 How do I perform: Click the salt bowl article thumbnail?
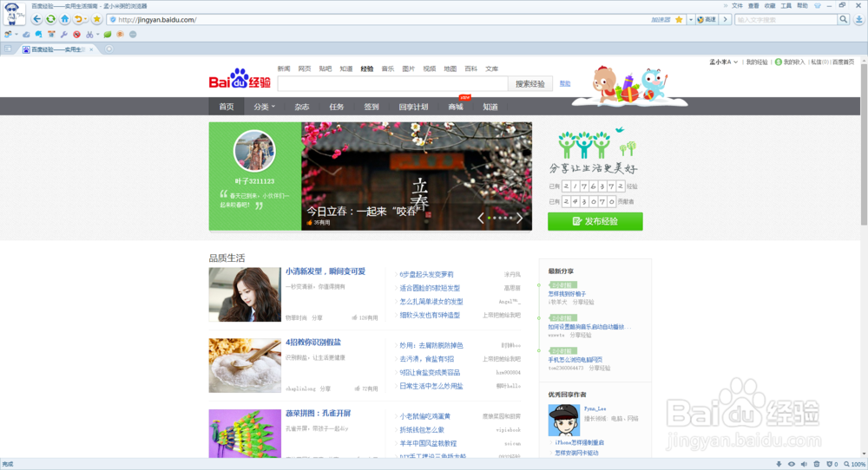click(245, 365)
